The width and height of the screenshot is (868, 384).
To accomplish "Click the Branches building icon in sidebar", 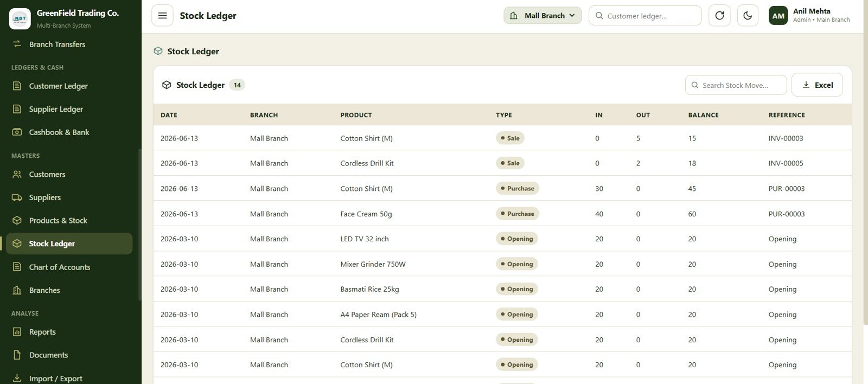I will (x=17, y=290).
